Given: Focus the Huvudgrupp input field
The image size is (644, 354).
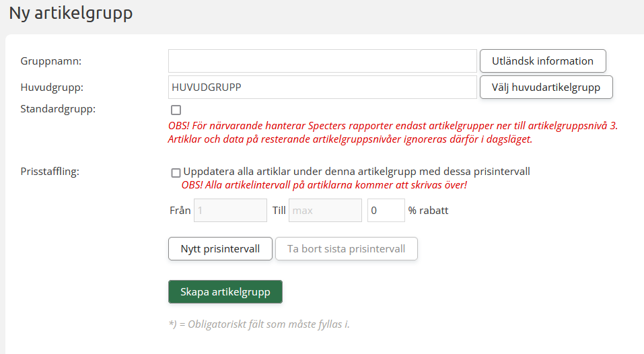Looking at the screenshot, I should click(x=322, y=87).
